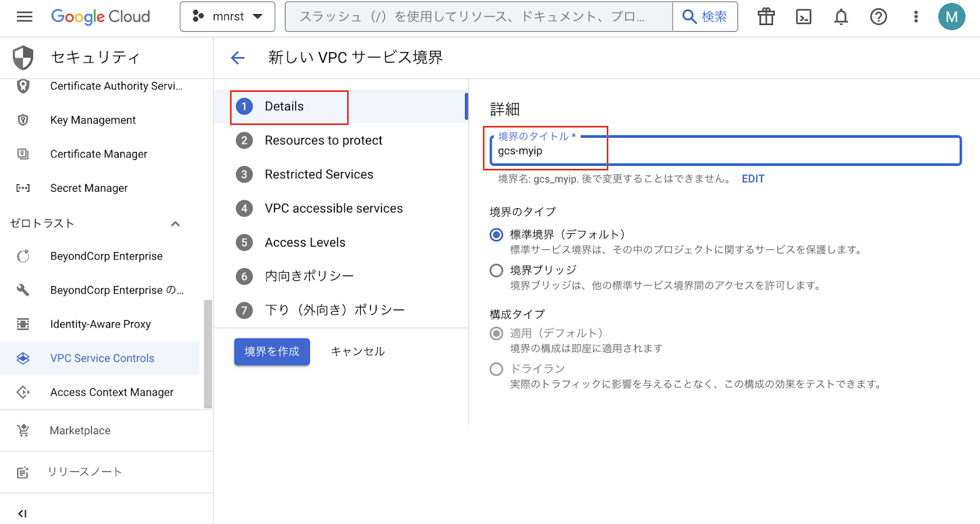Click the sidebar vertical scrollbar

pos(208,354)
